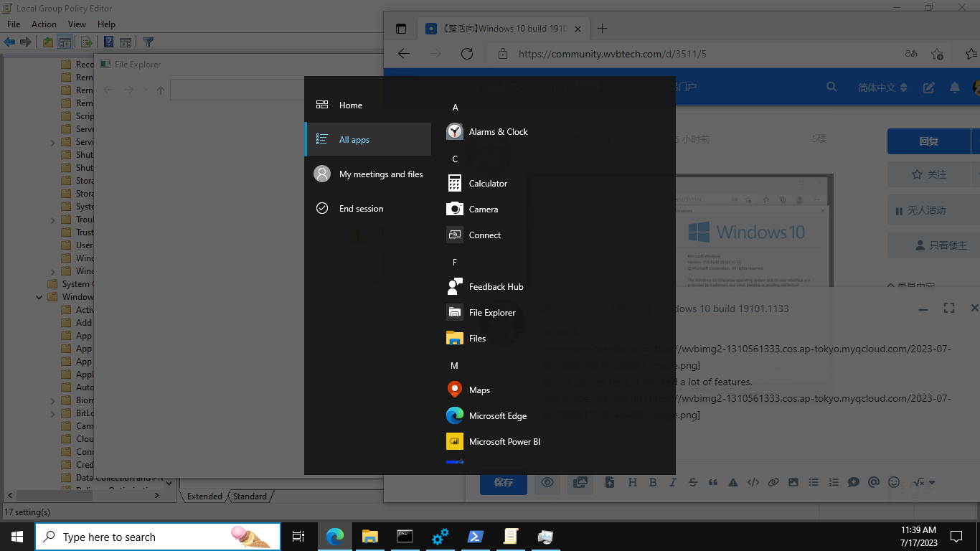Click the Help toolbar icon in Policy Editor
Image resolution: width=980 pixels, height=551 pixels.
click(x=108, y=42)
